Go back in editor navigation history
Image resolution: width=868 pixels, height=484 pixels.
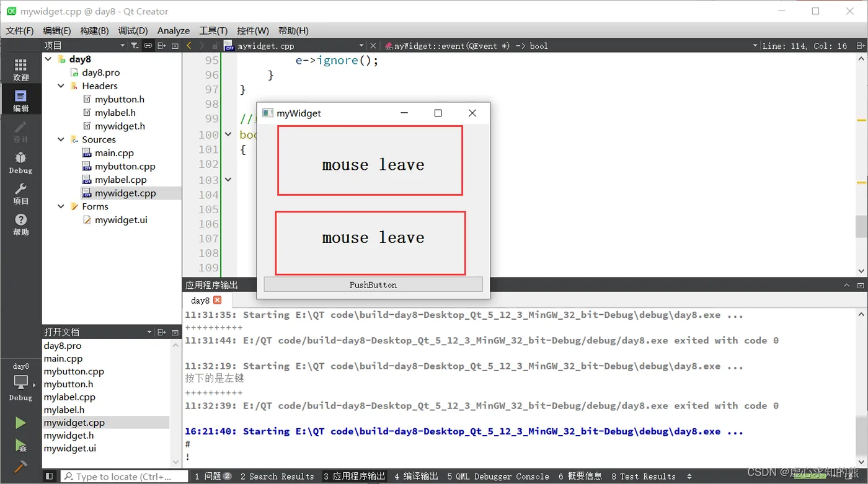pyautogui.click(x=189, y=45)
